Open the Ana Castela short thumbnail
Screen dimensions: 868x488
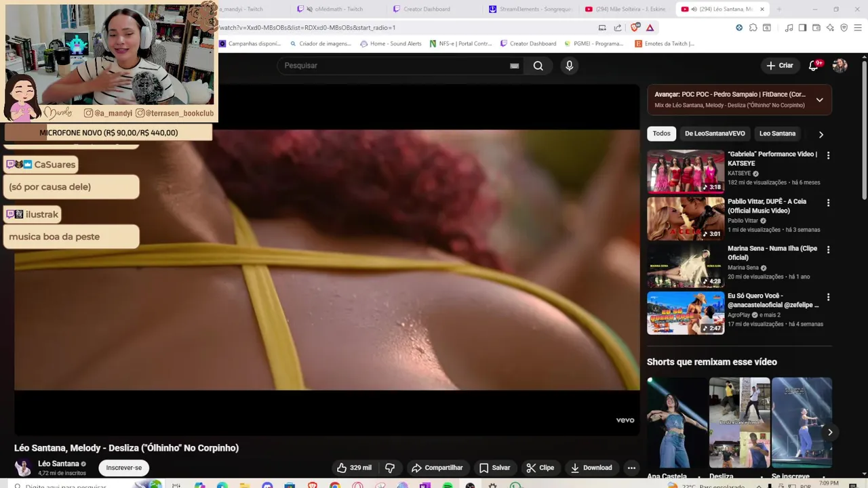[677, 422]
